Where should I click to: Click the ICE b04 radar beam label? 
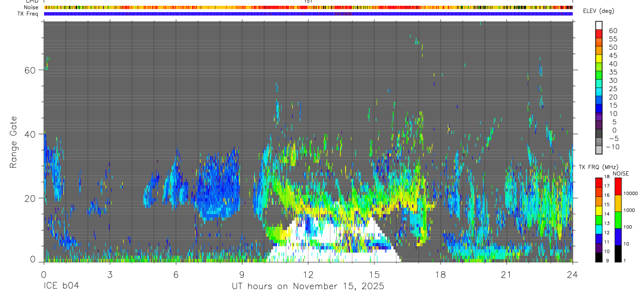(x=63, y=286)
